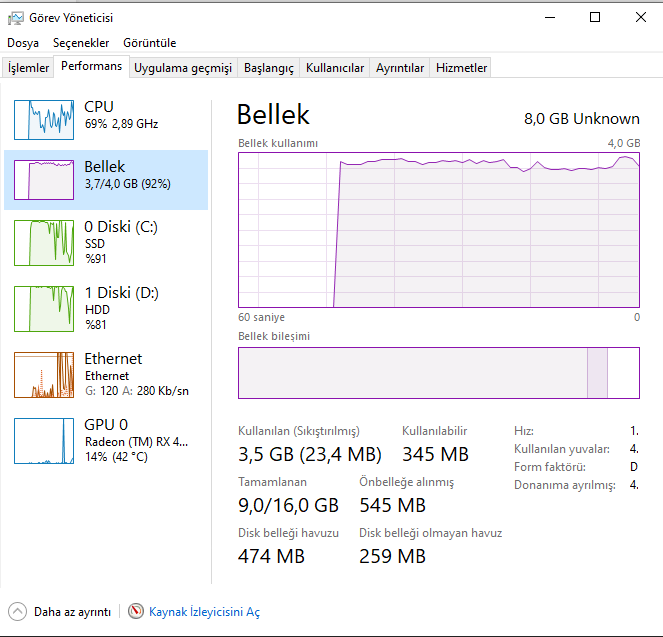This screenshot has height=637, width=663.
Task: Switch to the İşlemler tab
Action: [x=29, y=68]
